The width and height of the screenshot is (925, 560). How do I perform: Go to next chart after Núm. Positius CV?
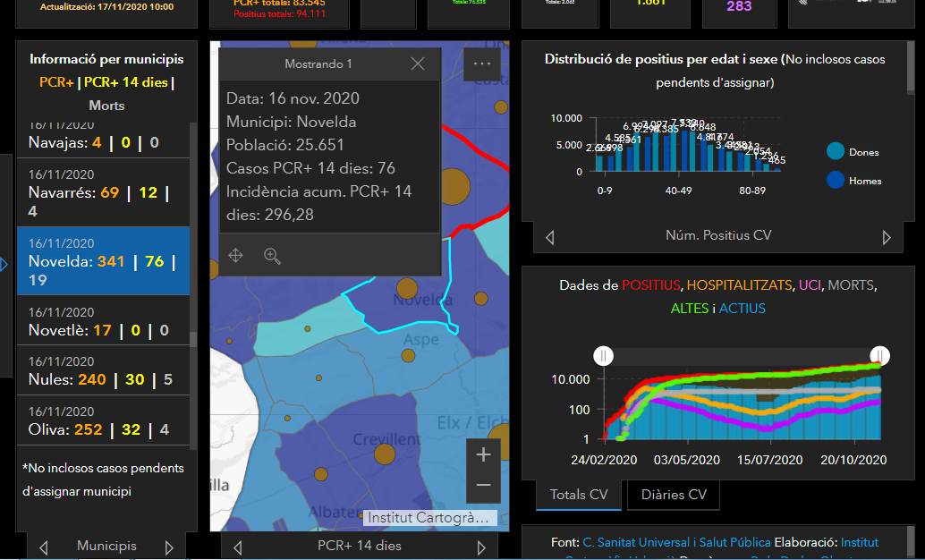[886, 237]
